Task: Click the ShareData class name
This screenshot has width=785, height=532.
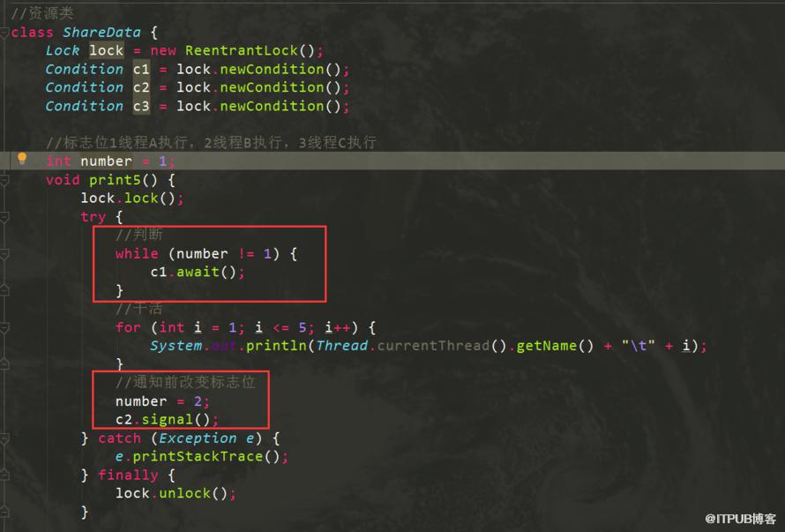Action: tap(101, 33)
